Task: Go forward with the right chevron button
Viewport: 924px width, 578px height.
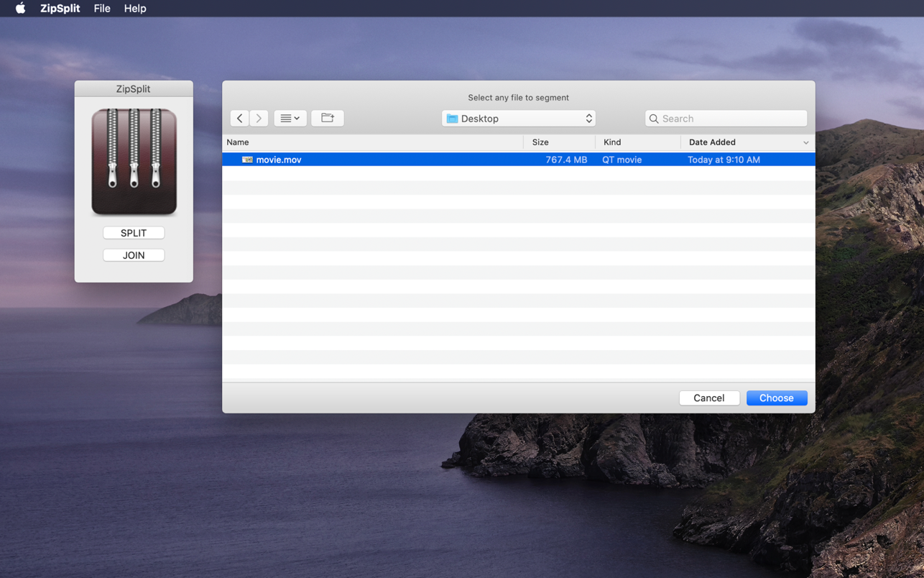Action: [259, 118]
